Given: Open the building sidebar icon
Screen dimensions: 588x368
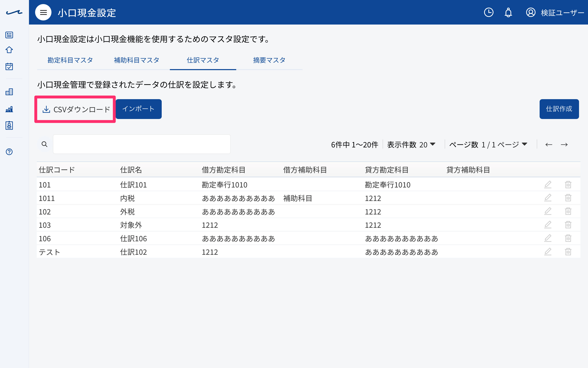Looking at the screenshot, I should (9, 92).
